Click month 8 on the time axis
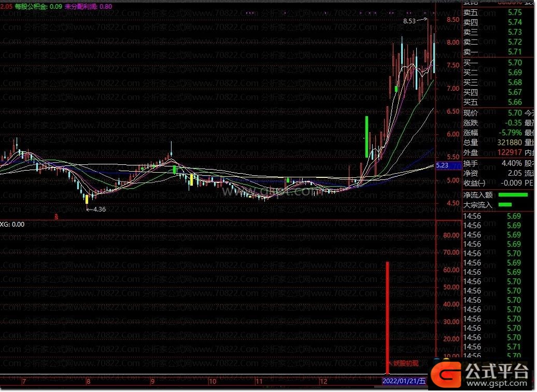The height and width of the screenshot is (392, 537). point(88,382)
